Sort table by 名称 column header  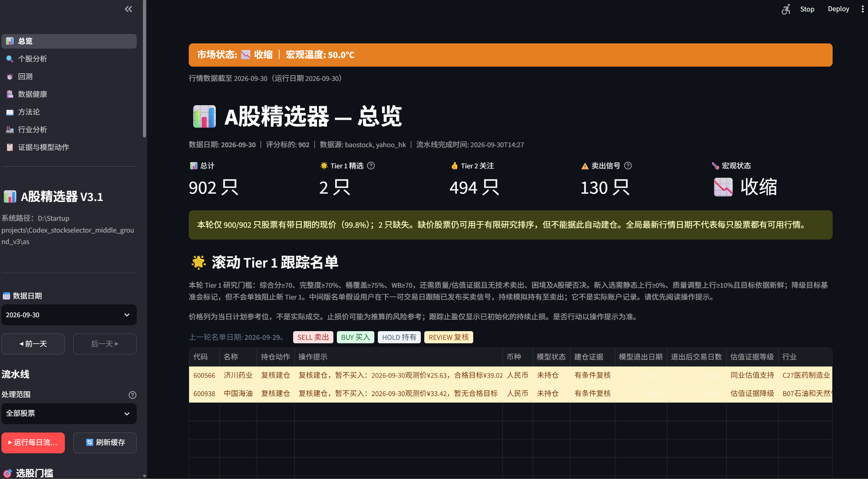point(238,357)
